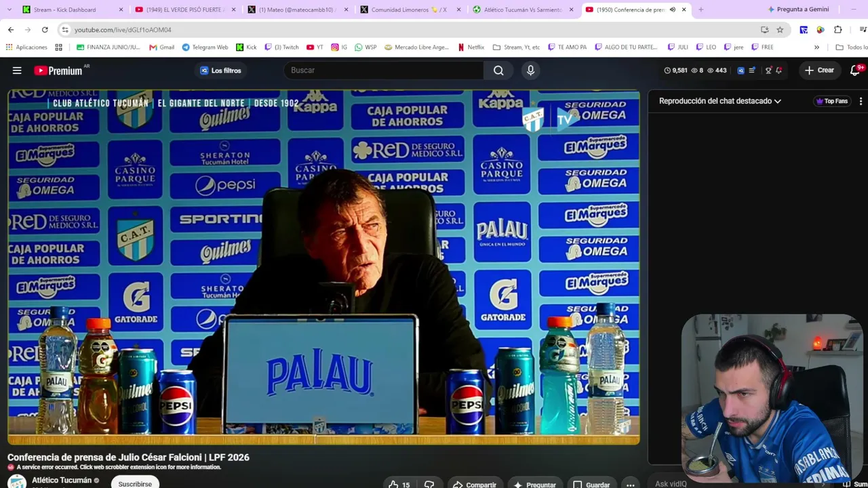Switch to Stream - Kick Dashboard tab
This screenshot has width=868, height=488.
point(72,9)
